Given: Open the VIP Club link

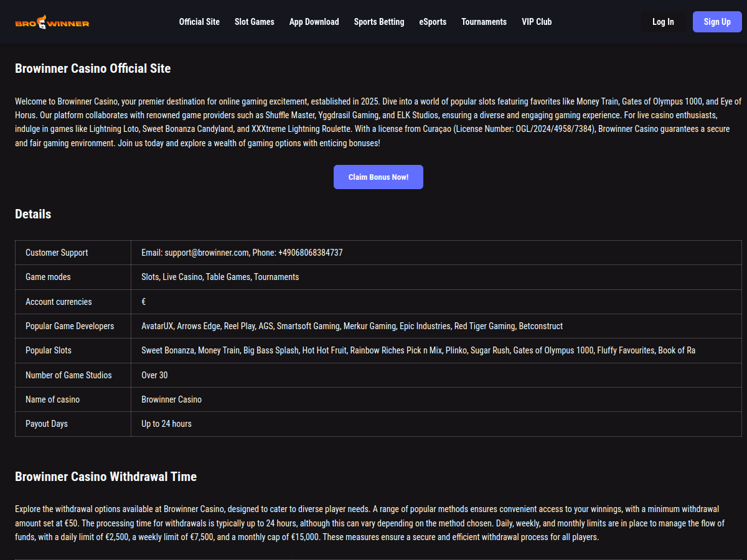Looking at the screenshot, I should click(x=537, y=22).
